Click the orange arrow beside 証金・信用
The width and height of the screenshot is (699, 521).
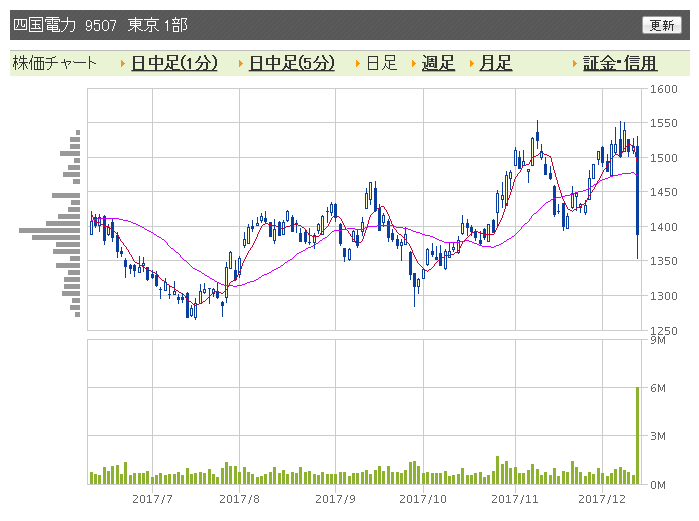pyautogui.click(x=575, y=64)
